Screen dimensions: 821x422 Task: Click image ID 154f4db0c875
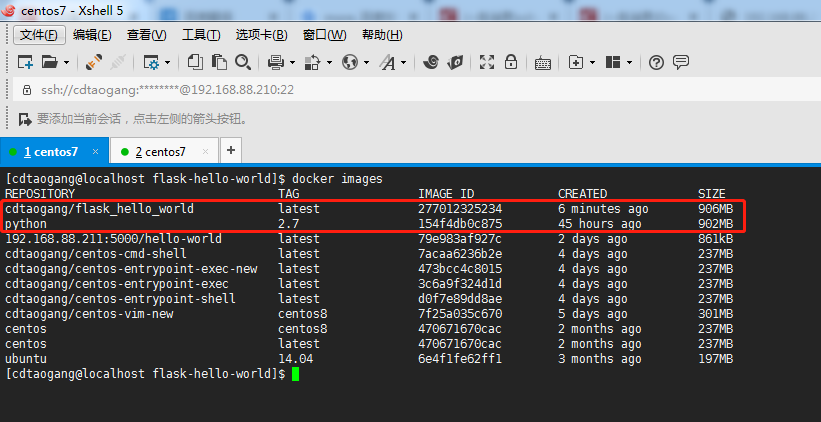[460, 224]
